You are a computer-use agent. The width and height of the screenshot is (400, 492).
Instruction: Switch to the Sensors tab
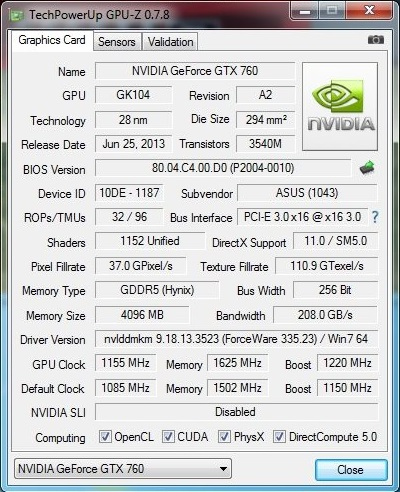(117, 42)
